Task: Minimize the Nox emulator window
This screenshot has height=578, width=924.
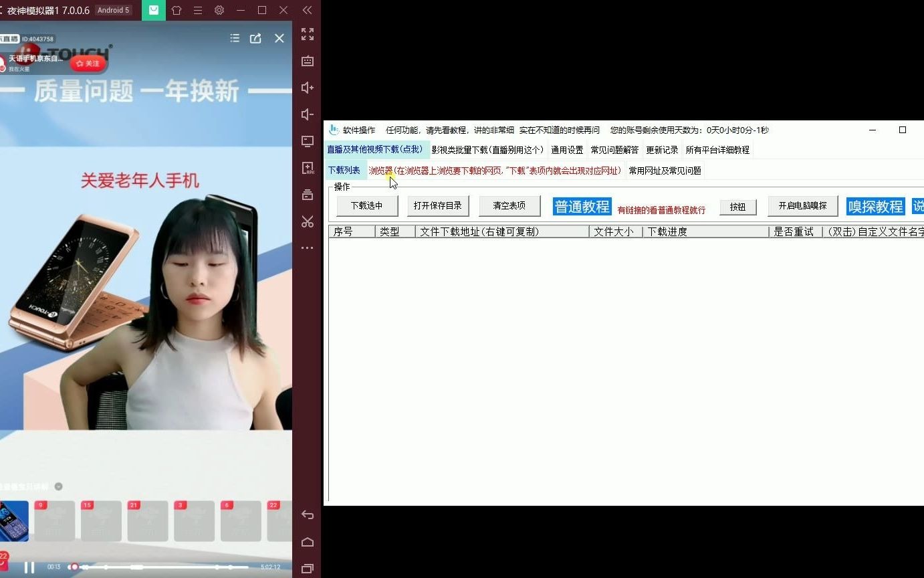Action: [x=241, y=10]
